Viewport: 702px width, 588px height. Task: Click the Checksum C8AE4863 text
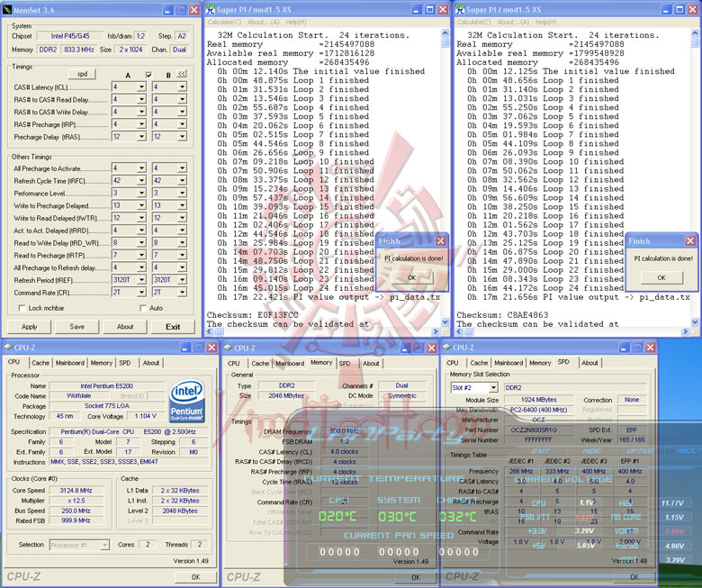[502, 315]
